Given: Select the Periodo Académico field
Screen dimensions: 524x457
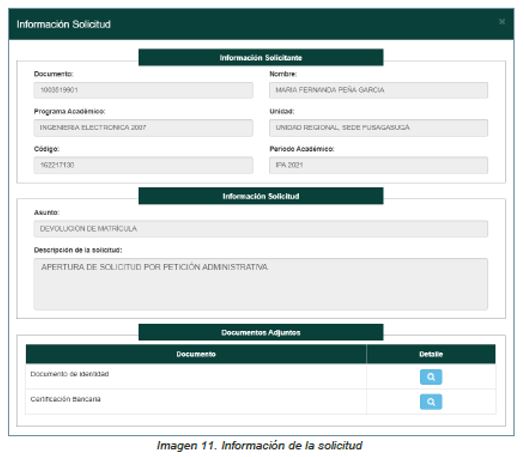Looking at the screenshot, I should [378, 165].
